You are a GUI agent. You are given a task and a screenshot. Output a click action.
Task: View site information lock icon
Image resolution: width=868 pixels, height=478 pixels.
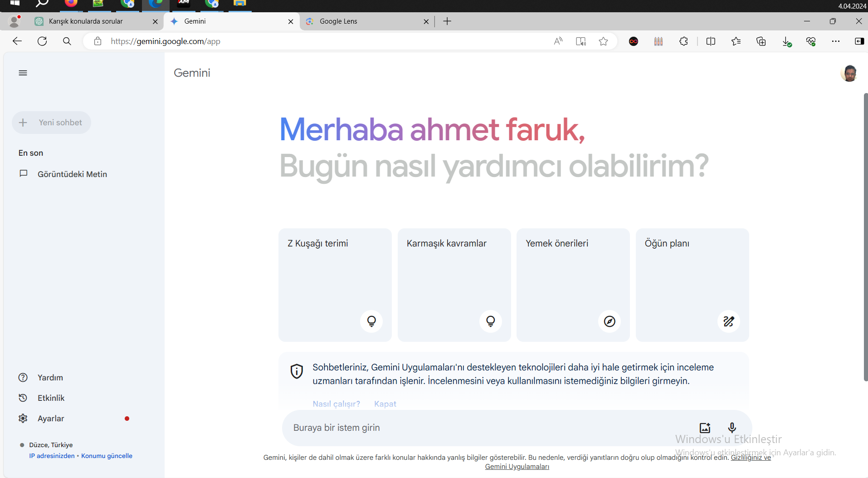click(x=98, y=41)
